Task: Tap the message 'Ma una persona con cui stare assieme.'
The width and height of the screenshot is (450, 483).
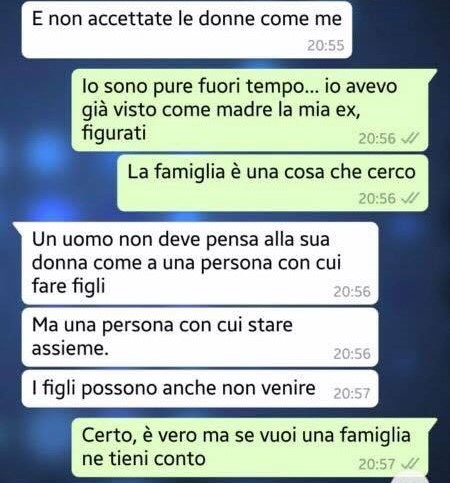Action: click(200, 337)
